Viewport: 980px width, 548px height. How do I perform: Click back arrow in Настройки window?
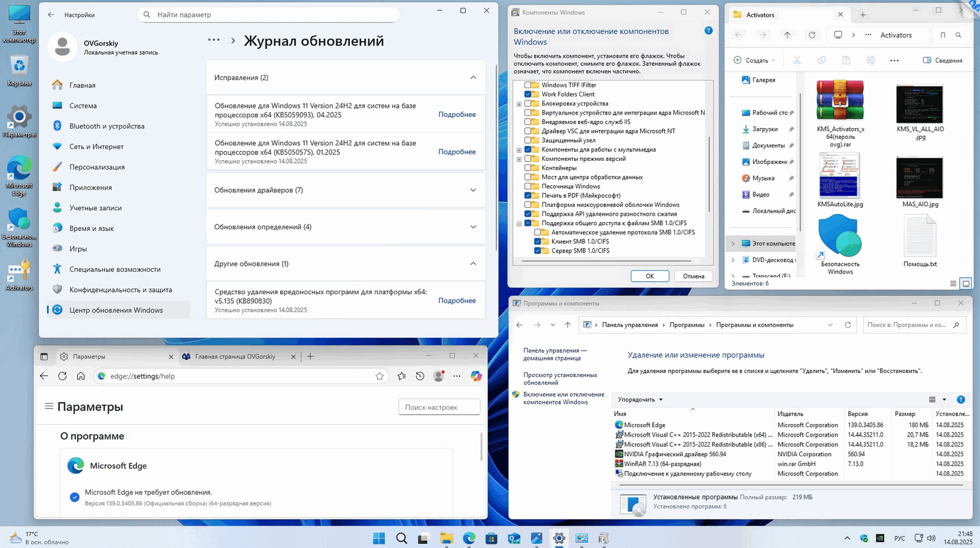pos(51,15)
